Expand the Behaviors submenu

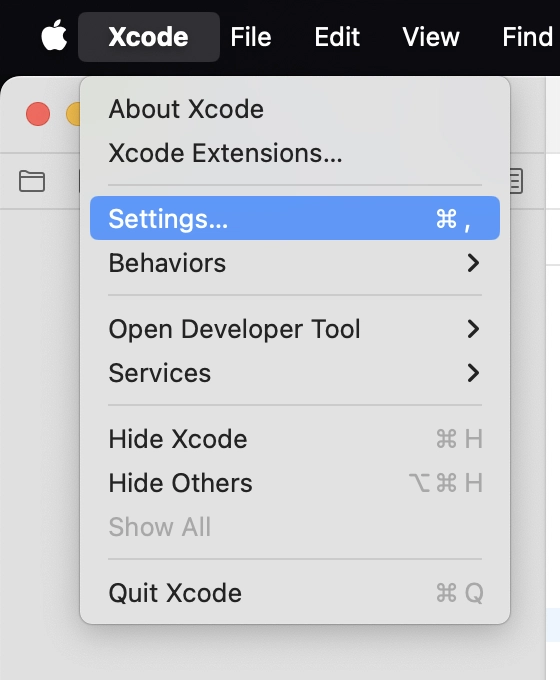295,263
